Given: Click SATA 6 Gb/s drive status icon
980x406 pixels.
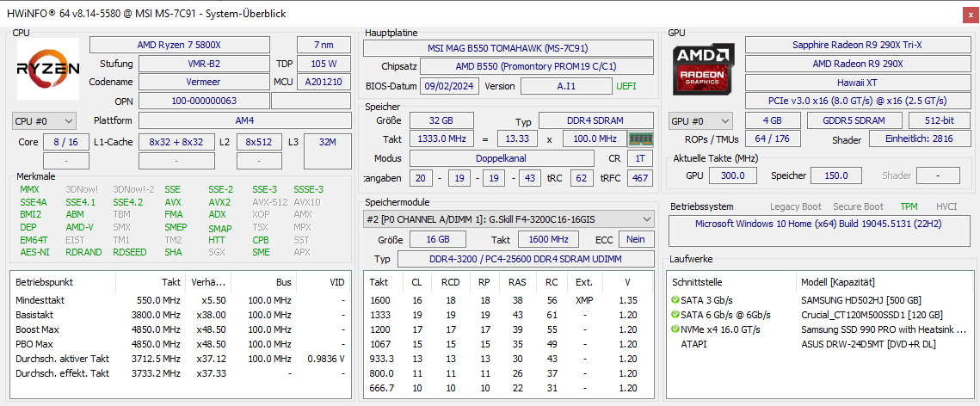Looking at the screenshot, I should click(x=675, y=315).
